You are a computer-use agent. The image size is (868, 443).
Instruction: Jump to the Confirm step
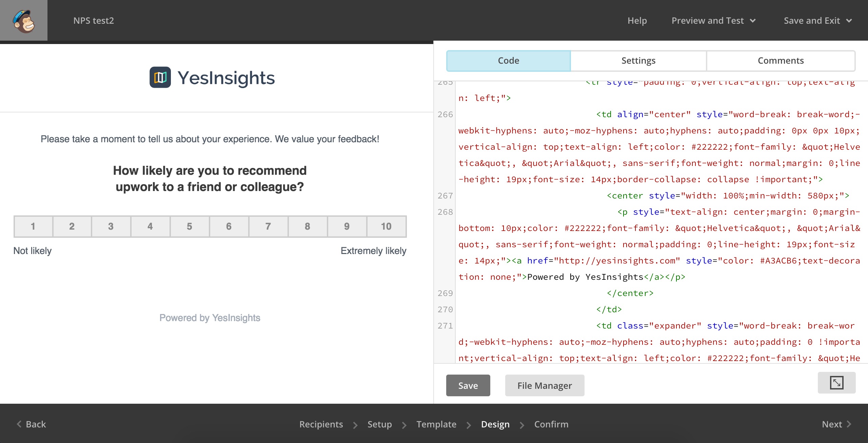point(551,424)
